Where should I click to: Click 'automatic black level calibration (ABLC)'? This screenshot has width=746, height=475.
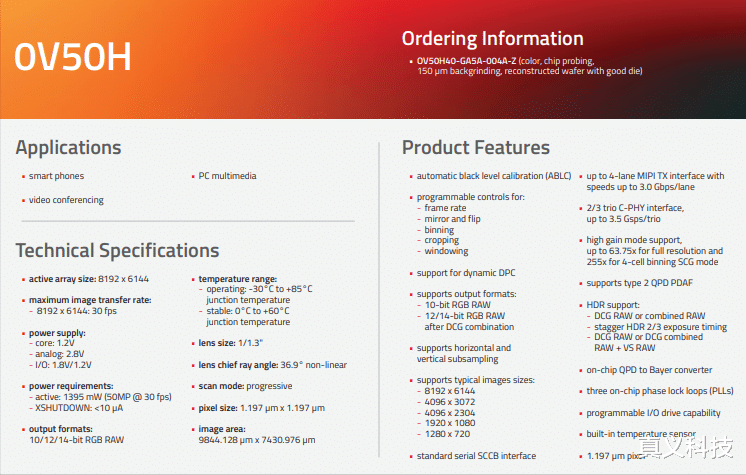click(x=494, y=176)
